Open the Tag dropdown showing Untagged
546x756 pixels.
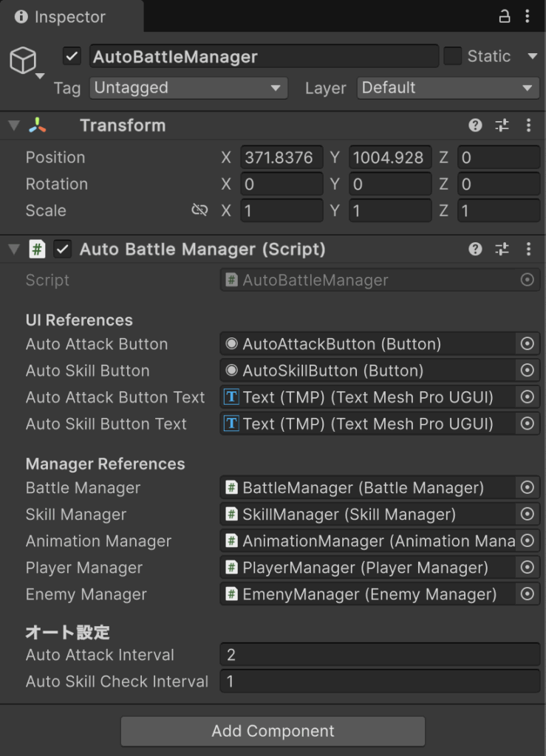tap(188, 88)
